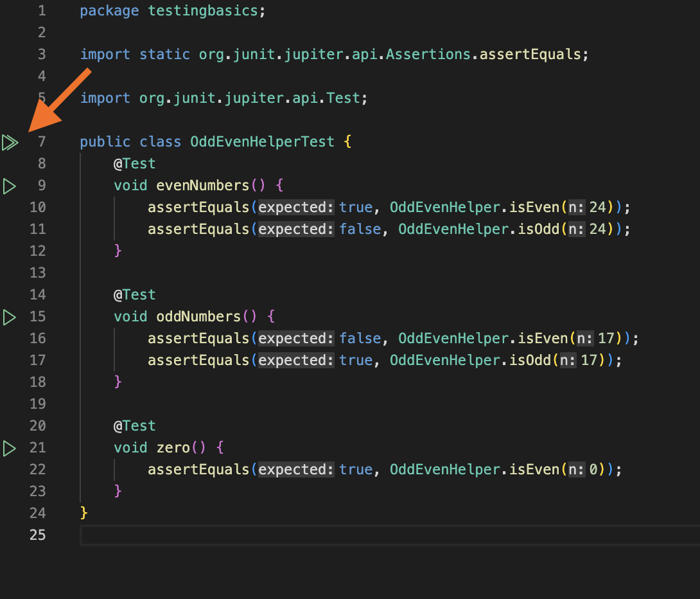Viewport: 700px width, 599px height.
Task: Run the oddNumbers test via gutter icon
Action: pyautogui.click(x=9, y=317)
